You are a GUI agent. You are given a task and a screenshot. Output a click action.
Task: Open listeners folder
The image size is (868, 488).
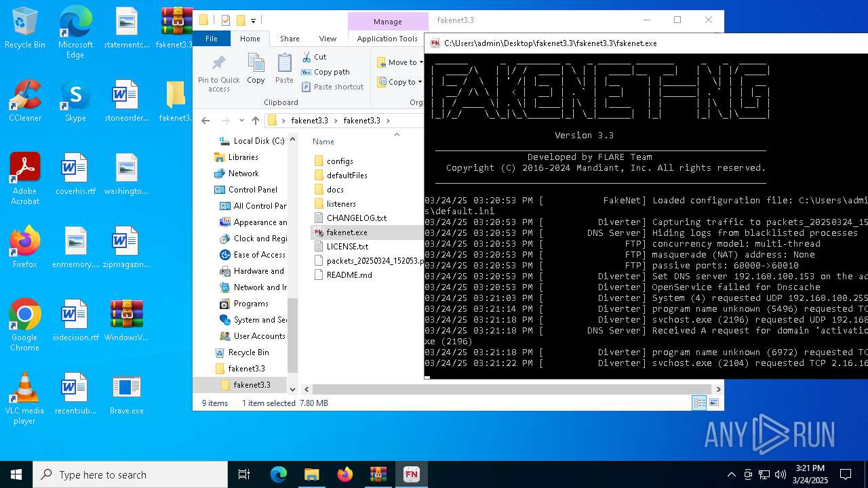[334, 204]
